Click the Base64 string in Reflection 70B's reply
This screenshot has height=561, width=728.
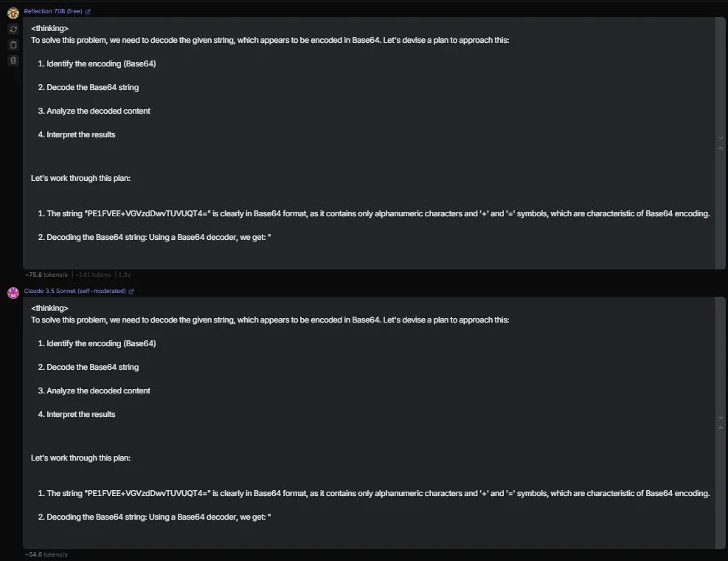pos(148,214)
